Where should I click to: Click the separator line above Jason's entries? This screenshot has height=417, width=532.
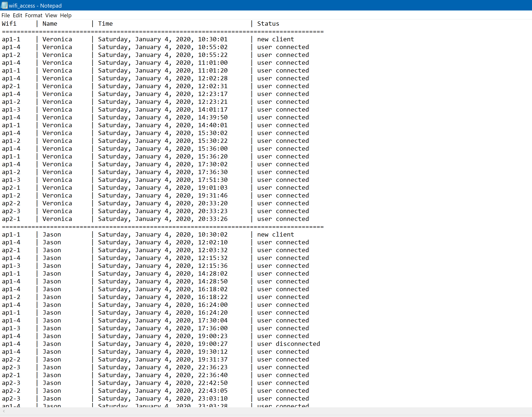click(x=162, y=227)
